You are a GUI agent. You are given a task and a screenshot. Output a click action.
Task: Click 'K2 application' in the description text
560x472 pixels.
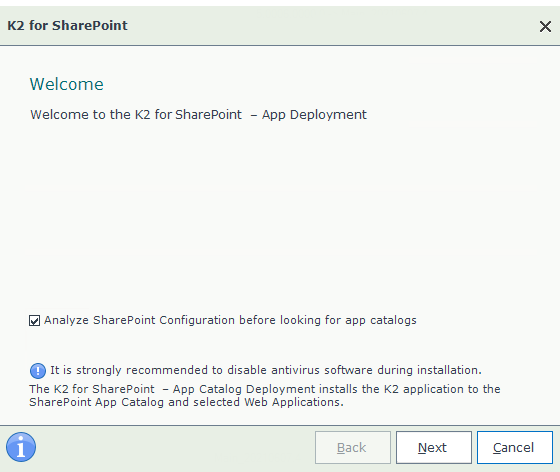426,389
